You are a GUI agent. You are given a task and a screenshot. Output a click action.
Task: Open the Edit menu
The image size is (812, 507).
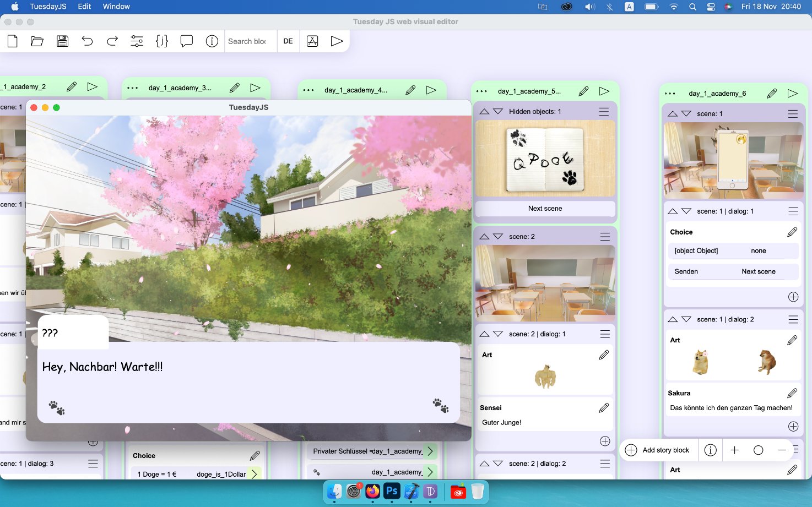tap(84, 7)
